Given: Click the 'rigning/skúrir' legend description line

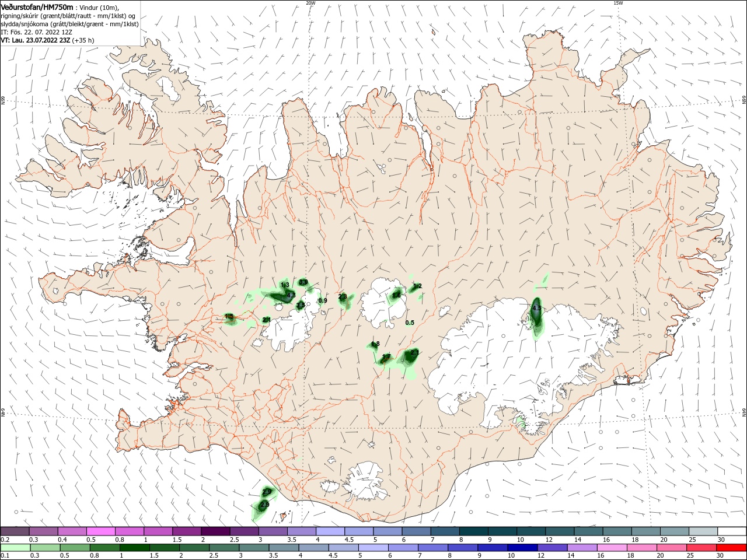Looking at the screenshot, I should click(x=68, y=16).
